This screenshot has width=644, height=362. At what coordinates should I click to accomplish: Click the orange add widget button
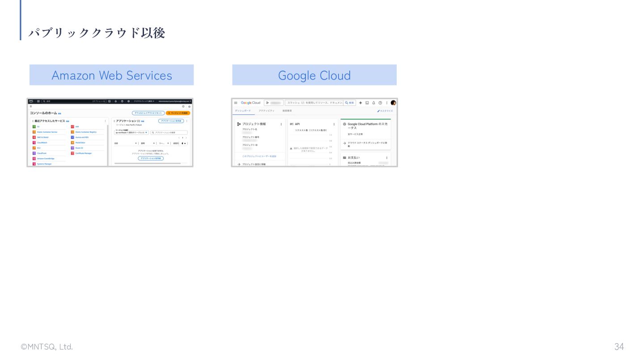(178, 113)
